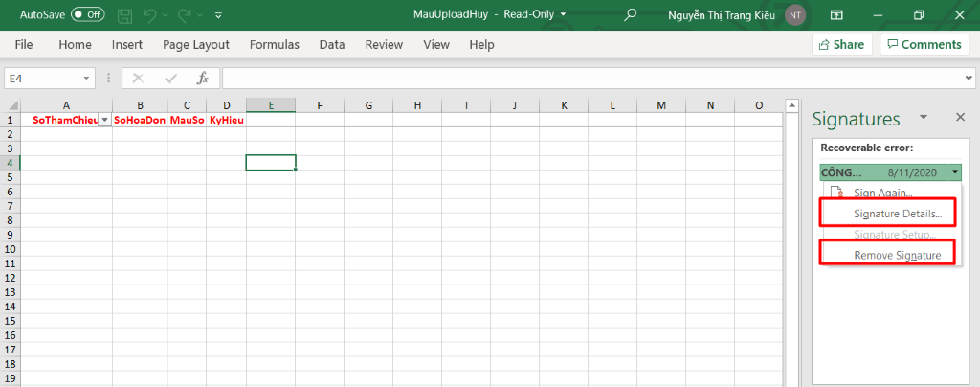The height and width of the screenshot is (387, 980).
Task: Open the Signatures pane options arrow
Action: pos(924,117)
